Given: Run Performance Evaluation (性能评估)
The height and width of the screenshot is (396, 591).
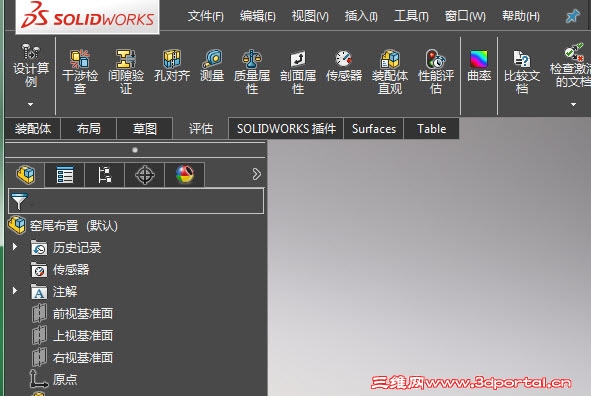Looking at the screenshot, I should (436, 72).
